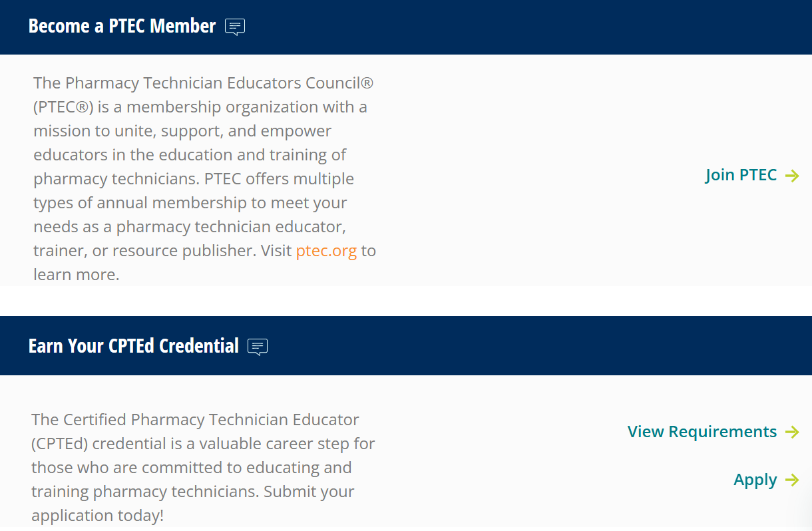Viewport: 812px width, 531px height.
Task: Collapse the Earn Your CPTEd Credential section
Action: 132,345
